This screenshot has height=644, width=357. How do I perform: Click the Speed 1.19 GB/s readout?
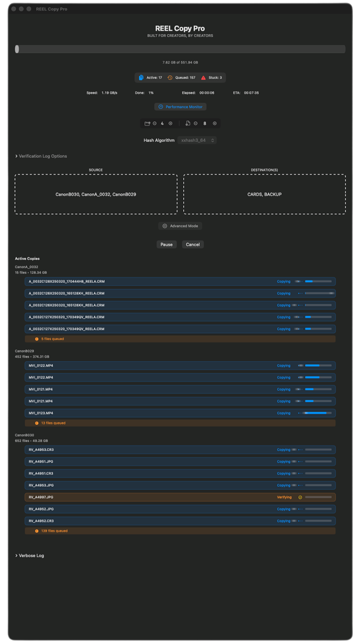[x=102, y=92]
